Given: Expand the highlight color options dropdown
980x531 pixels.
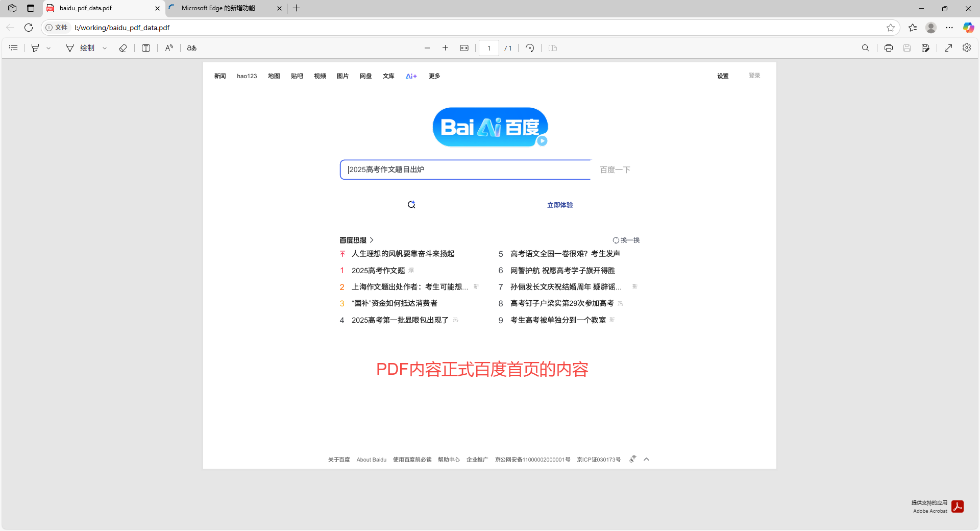Looking at the screenshot, I should [x=48, y=48].
